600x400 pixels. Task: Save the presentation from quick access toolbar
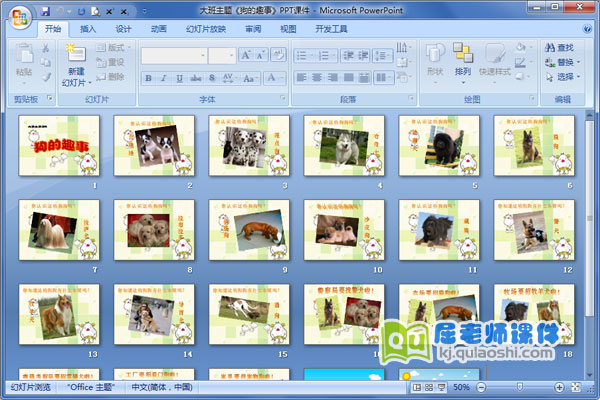click(x=46, y=10)
